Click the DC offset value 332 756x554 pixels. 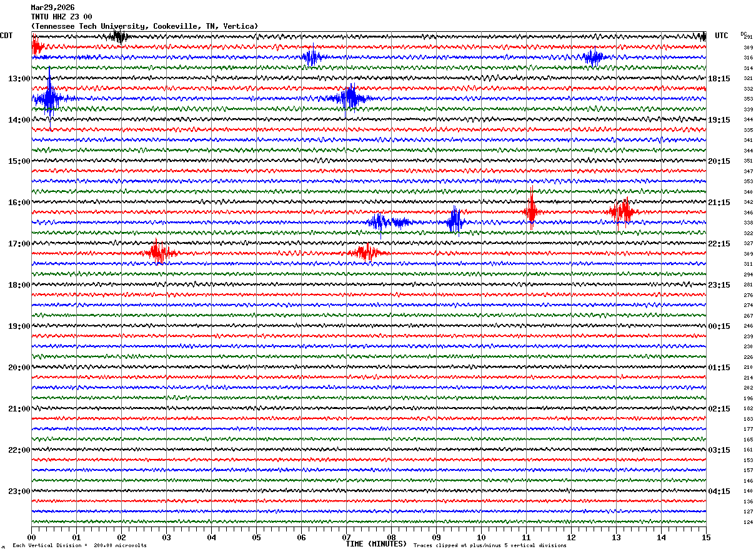tap(748, 89)
